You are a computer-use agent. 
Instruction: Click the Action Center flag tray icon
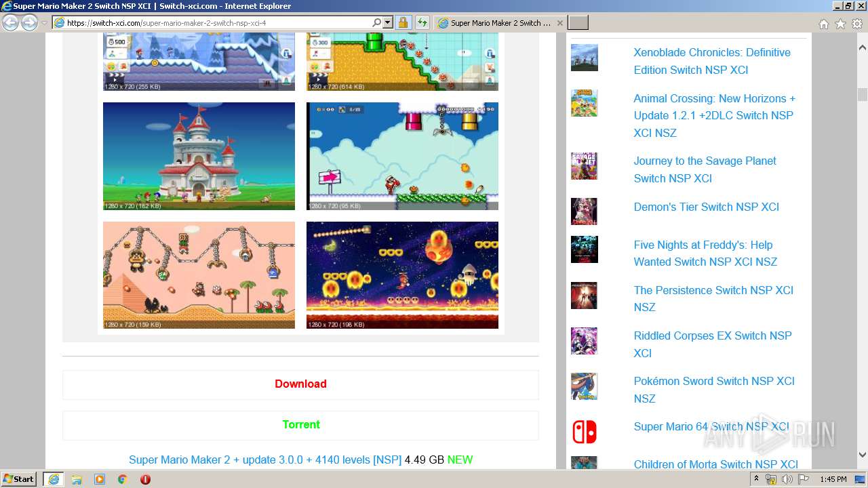[x=803, y=479]
